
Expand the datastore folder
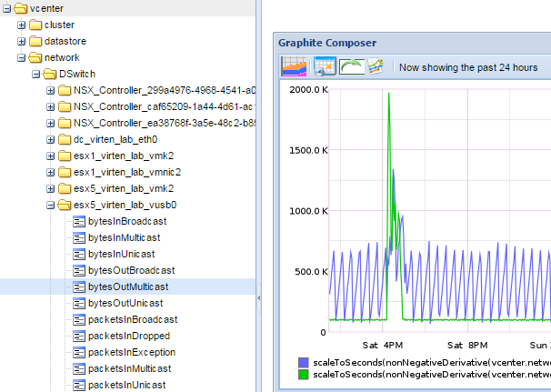[x=22, y=41]
